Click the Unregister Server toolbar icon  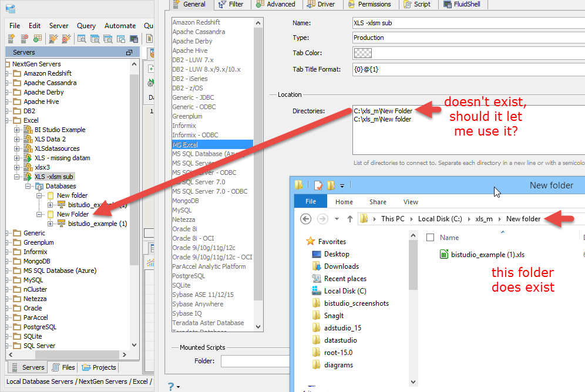tap(24, 38)
